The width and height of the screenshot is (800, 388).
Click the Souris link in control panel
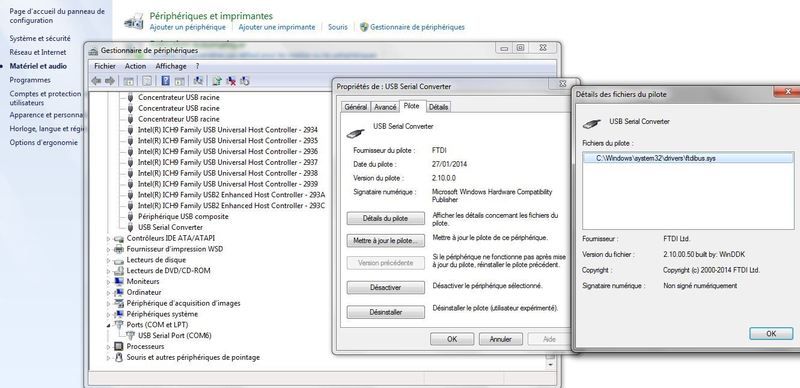click(337, 27)
